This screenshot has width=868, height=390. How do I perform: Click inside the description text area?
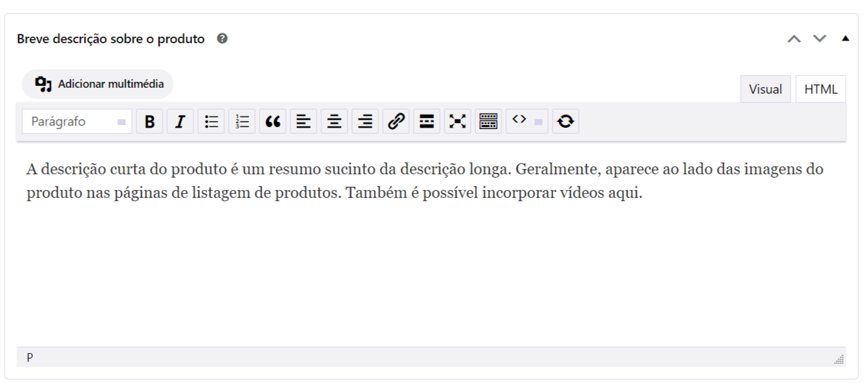tap(431, 244)
